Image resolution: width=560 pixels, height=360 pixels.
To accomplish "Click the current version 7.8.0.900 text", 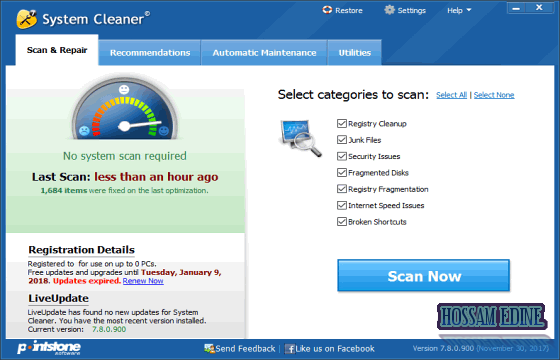I will click(109, 329).
